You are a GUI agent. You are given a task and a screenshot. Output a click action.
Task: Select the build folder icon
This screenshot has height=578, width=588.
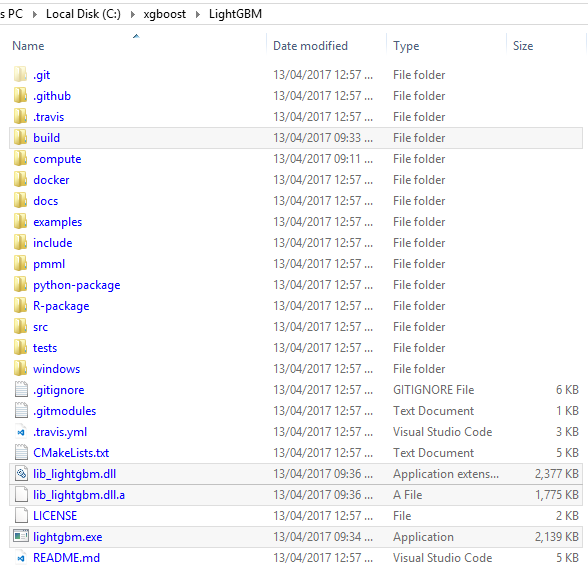click(21, 137)
